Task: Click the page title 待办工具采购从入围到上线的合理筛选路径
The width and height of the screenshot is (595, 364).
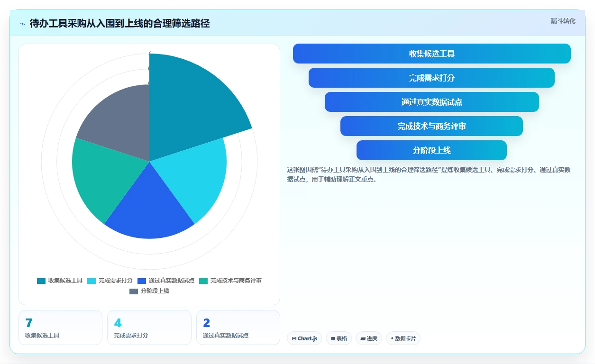Action: click(119, 24)
